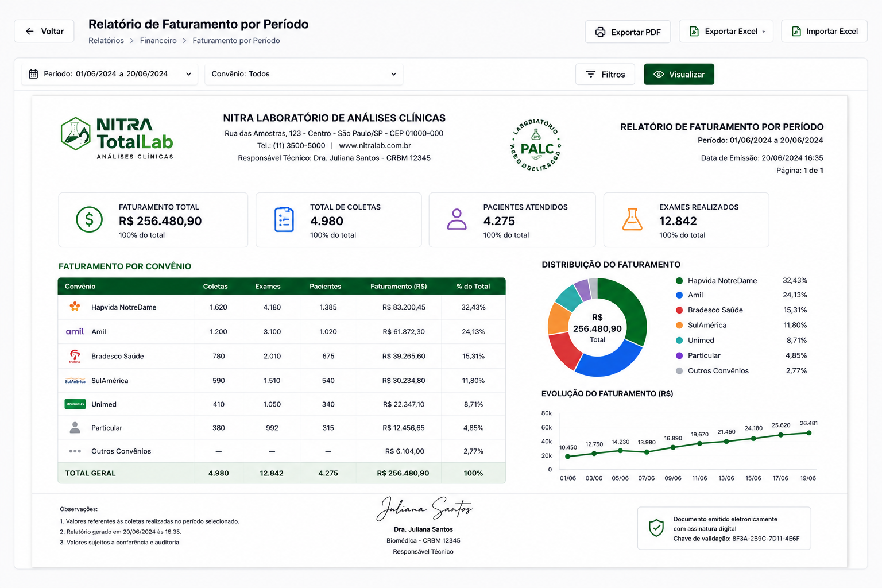
Task: Click the Particular person icon in table
Action: pyautogui.click(x=75, y=428)
